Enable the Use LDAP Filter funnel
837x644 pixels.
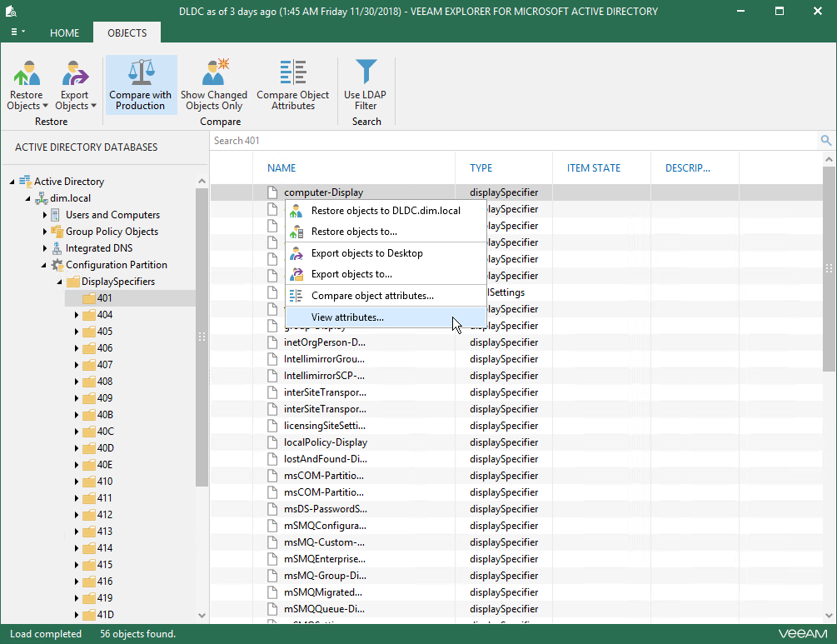coord(366,72)
